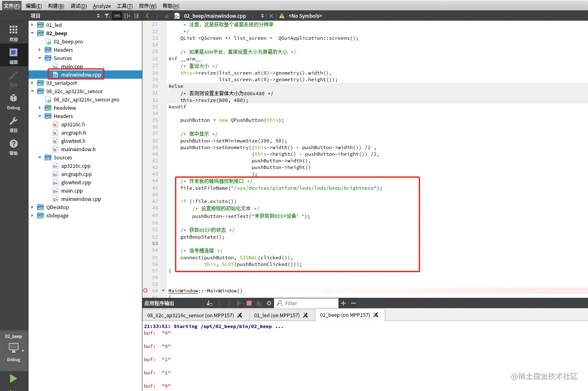Open the No Symbols dropdown
588x391 pixels.
(x=305, y=16)
